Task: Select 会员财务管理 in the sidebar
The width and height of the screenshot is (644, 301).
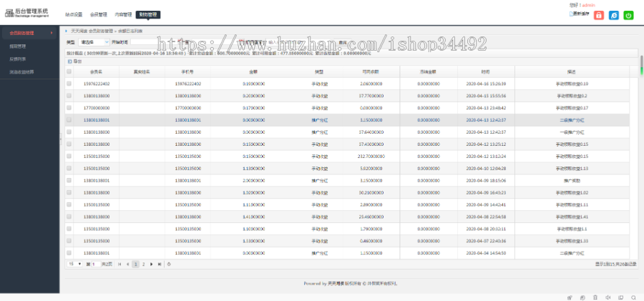Action: click(x=29, y=33)
